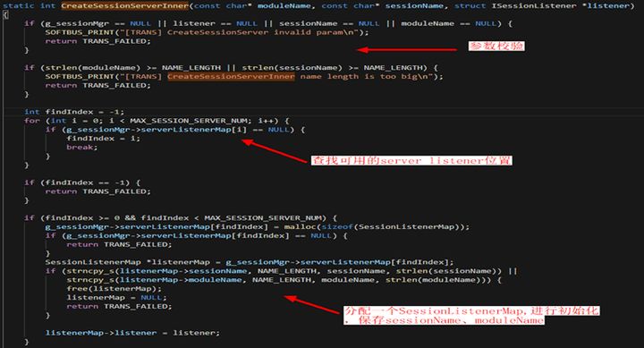Click the free(listenerMap) statement
This screenshot has height=348, width=644.
tap(114, 288)
